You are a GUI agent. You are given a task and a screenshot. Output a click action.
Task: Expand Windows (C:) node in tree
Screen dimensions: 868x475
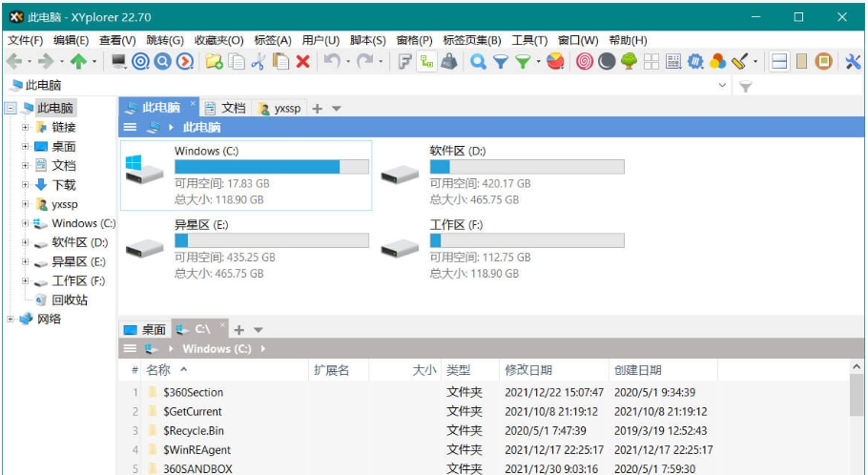click(25, 223)
